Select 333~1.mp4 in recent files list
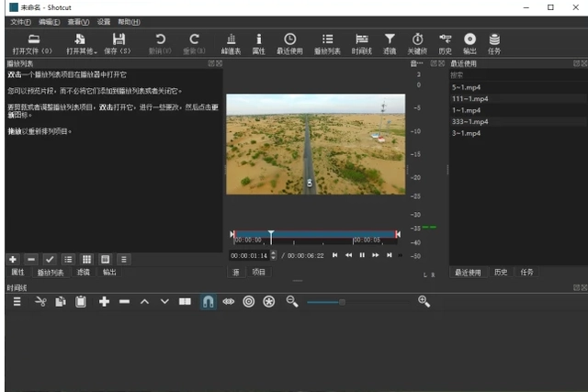588x392 pixels. coord(469,121)
